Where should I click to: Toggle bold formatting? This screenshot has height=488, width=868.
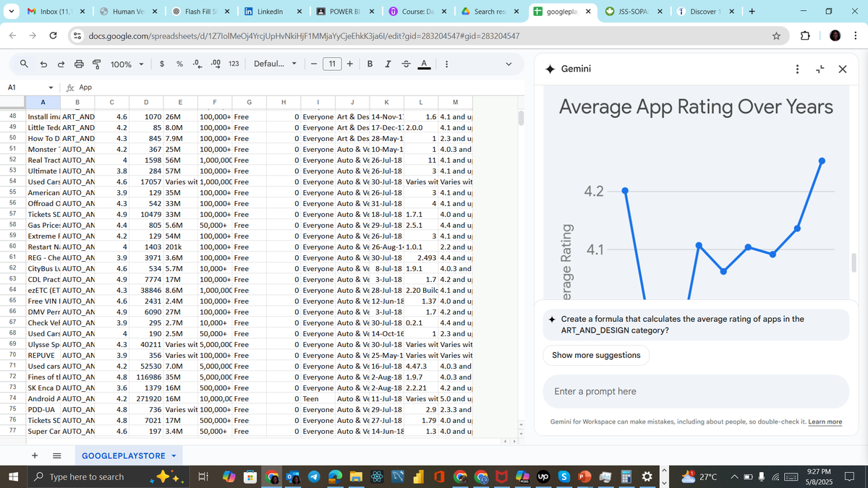coord(370,64)
